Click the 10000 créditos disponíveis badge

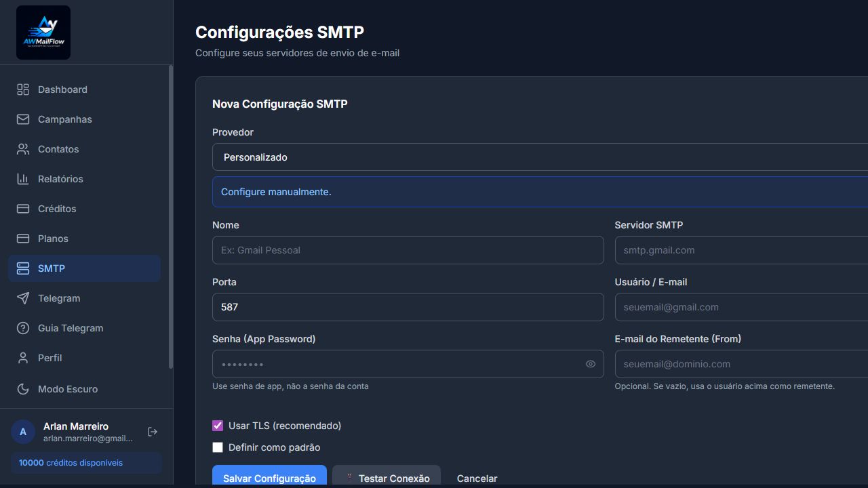coord(86,463)
